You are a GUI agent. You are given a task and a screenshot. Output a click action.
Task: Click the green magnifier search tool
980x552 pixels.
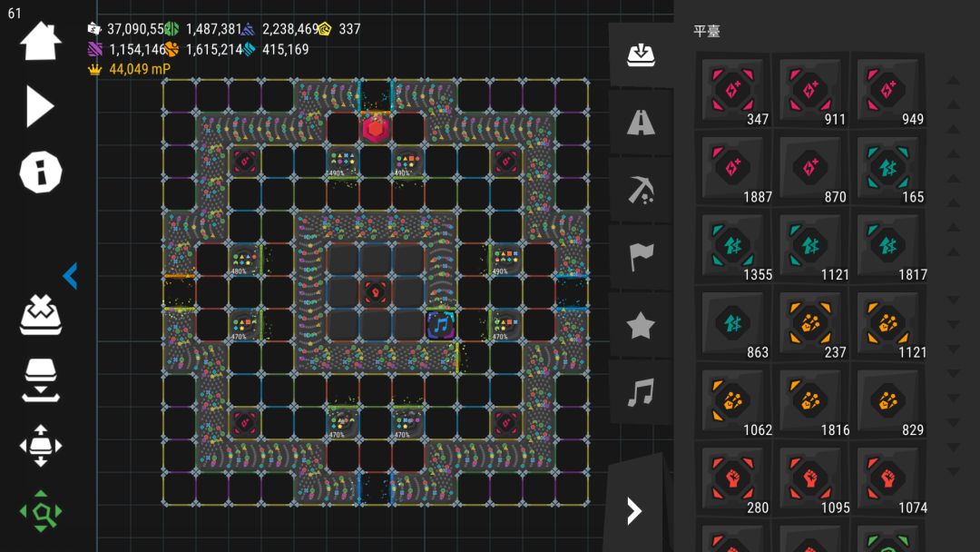pyautogui.click(x=41, y=511)
